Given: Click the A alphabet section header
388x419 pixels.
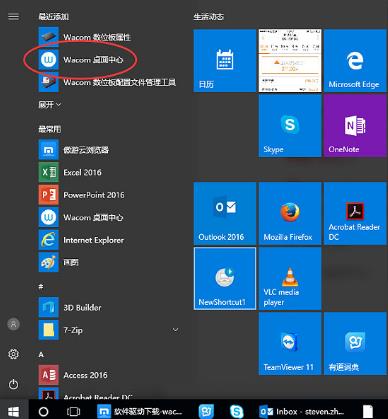Looking at the screenshot, I should click(x=41, y=354).
